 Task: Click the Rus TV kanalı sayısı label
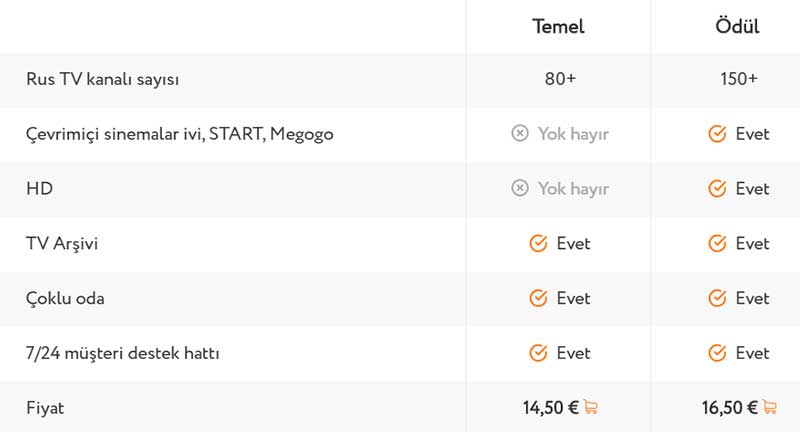[x=103, y=80]
